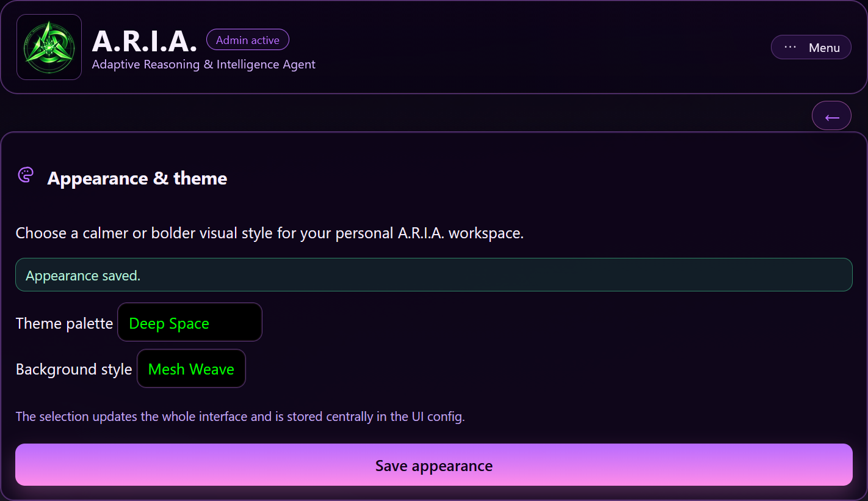Click the UI config note text

[240, 417]
